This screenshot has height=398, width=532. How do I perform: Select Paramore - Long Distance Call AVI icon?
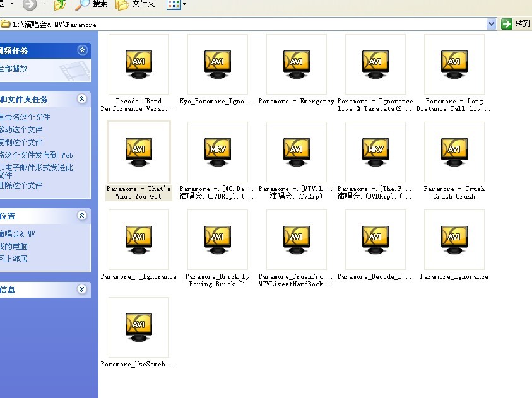pos(454,64)
